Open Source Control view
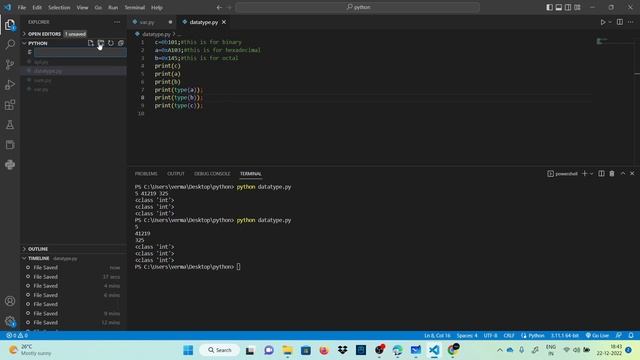Image resolution: width=640 pixels, height=360 pixels. [10, 64]
